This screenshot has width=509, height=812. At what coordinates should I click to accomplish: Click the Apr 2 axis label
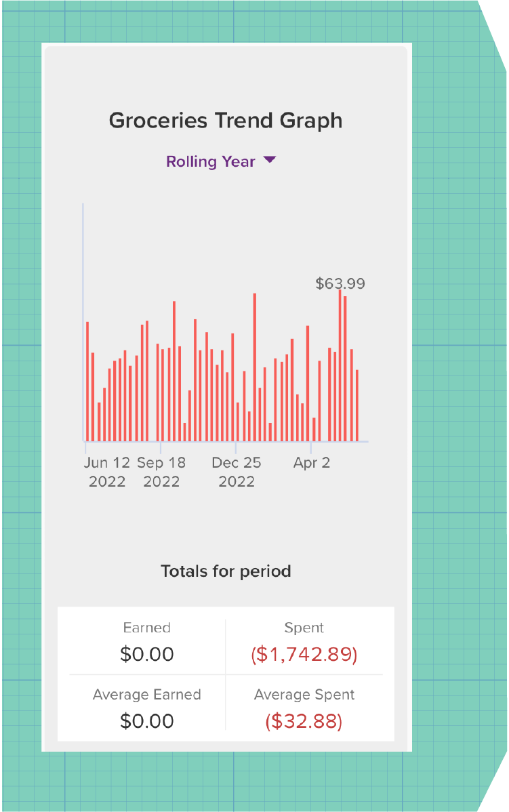point(312,463)
